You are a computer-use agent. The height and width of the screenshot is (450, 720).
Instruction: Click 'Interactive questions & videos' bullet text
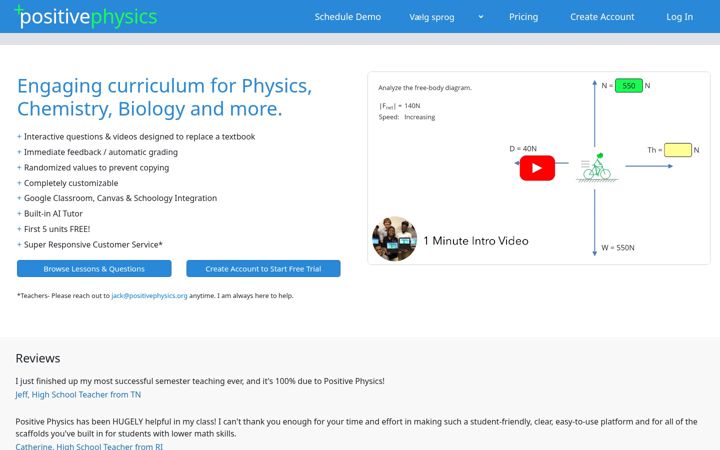pyautogui.click(x=140, y=136)
